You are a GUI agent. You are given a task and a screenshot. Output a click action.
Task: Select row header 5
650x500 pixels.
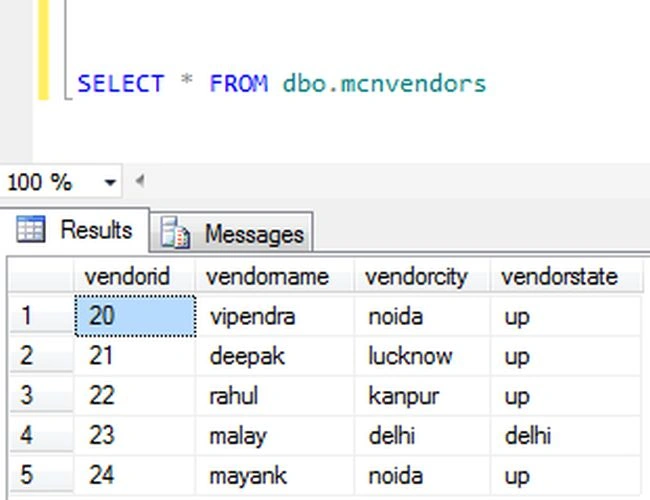41,475
